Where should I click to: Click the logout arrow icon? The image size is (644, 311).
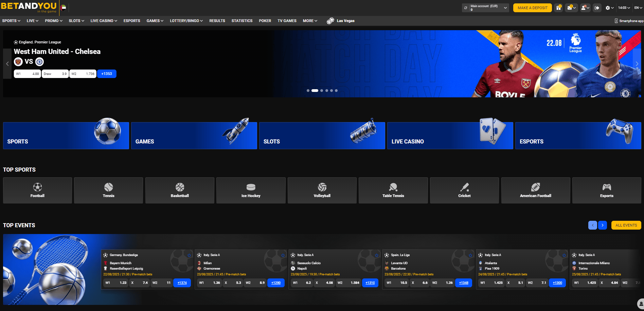click(x=597, y=8)
